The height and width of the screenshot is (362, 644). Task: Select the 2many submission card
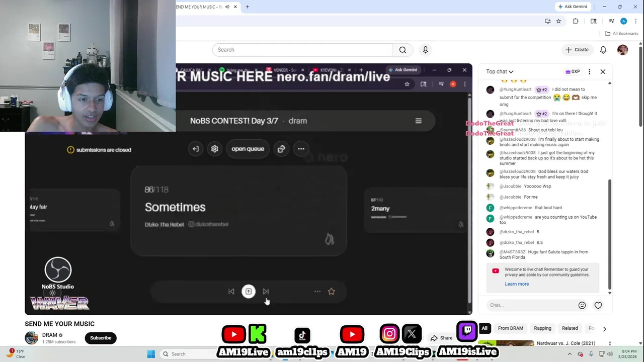417,210
